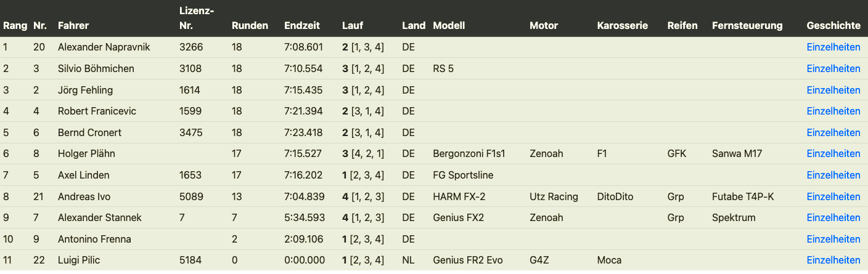Show Einzelheiten for Holger Plähn
868x274 pixels.
[833, 153]
